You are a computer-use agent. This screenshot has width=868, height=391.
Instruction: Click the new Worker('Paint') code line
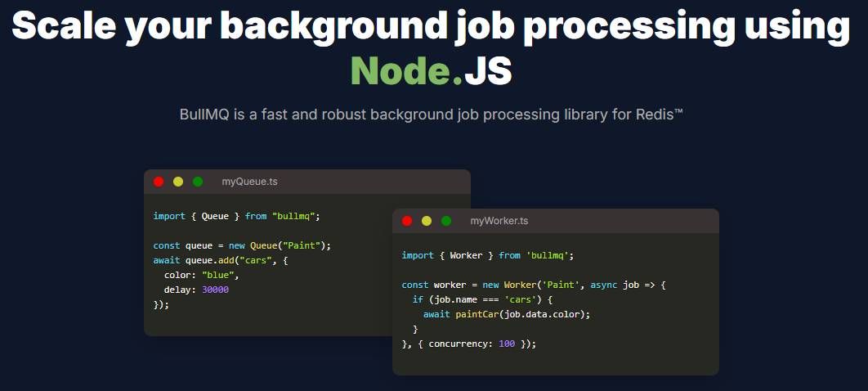(535, 285)
